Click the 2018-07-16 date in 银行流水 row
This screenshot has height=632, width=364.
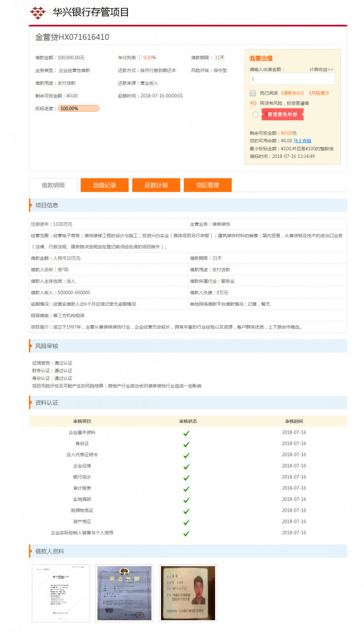point(294,477)
